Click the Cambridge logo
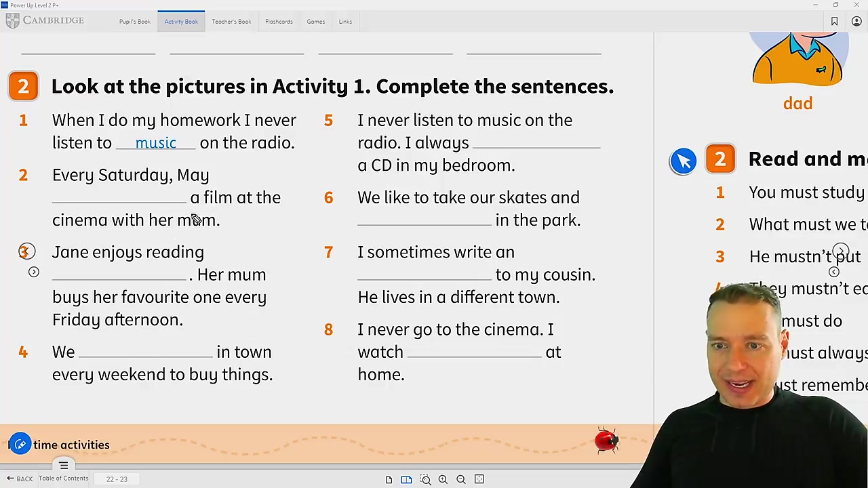 click(45, 21)
